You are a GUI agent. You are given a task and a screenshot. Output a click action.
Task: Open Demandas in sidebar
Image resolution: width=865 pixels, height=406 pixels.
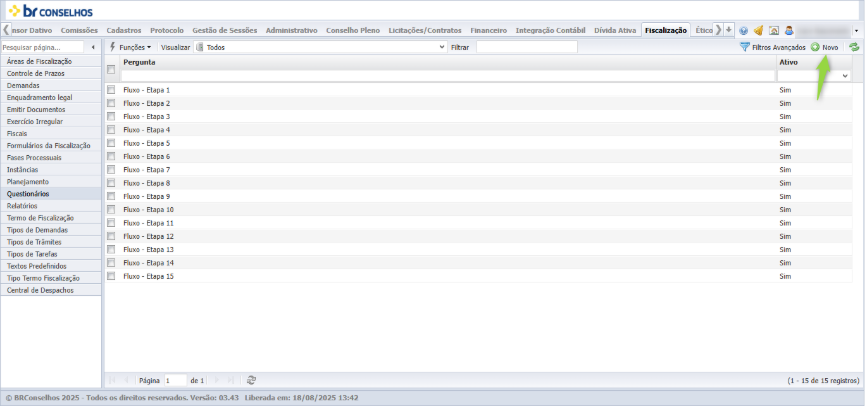pos(51,86)
